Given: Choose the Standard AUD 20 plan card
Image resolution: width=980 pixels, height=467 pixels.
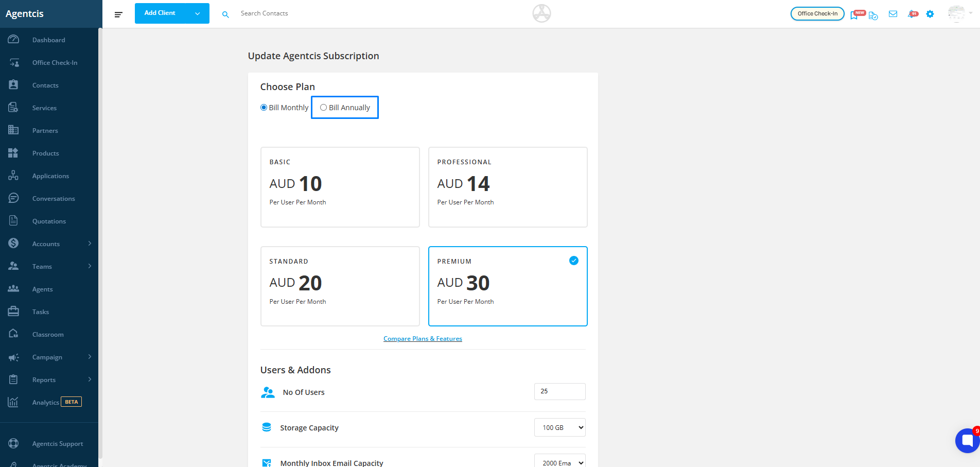Looking at the screenshot, I should [x=340, y=286].
